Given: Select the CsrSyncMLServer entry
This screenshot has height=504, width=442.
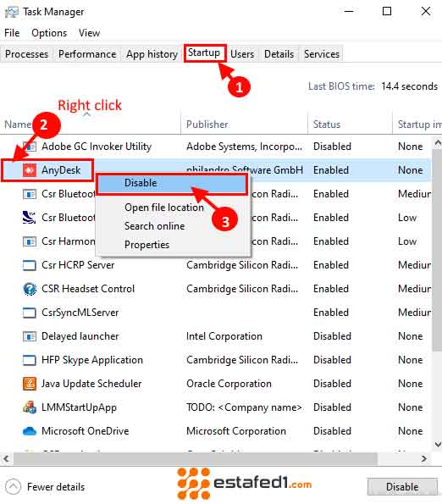Looking at the screenshot, I should pyautogui.click(x=80, y=313).
